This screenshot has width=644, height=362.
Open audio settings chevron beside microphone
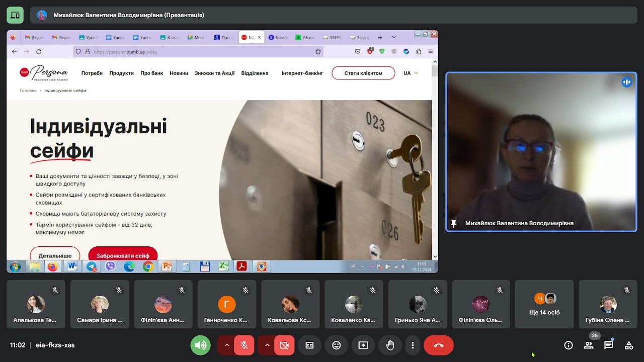tap(227, 345)
